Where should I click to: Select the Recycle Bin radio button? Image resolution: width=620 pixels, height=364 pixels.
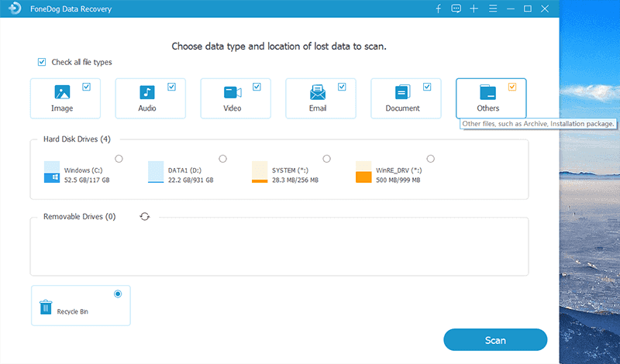pyautogui.click(x=118, y=294)
